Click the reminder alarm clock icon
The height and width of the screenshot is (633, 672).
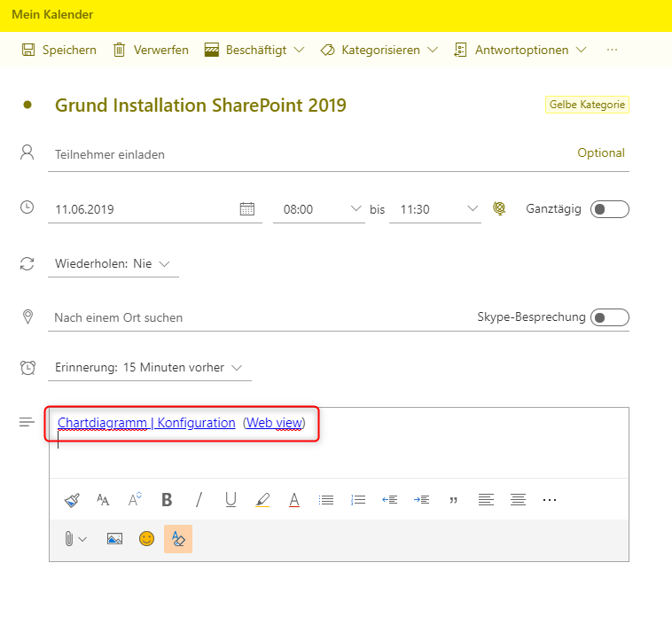click(x=27, y=367)
